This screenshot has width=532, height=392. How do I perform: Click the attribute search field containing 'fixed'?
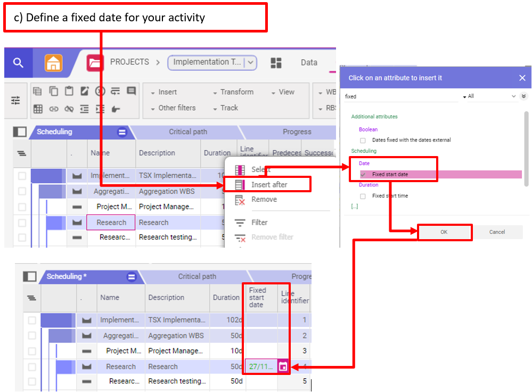(399, 96)
